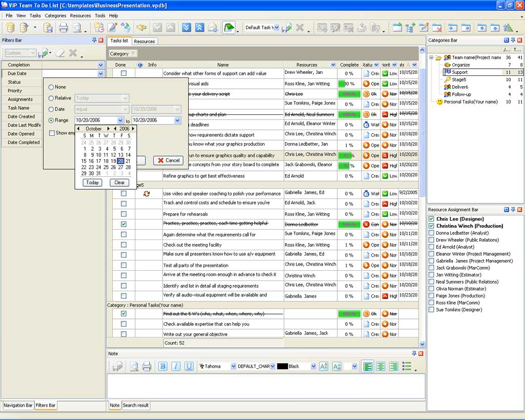Click the Cancel button
Screen dimensions: 525x420
pyautogui.click(x=168, y=160)
